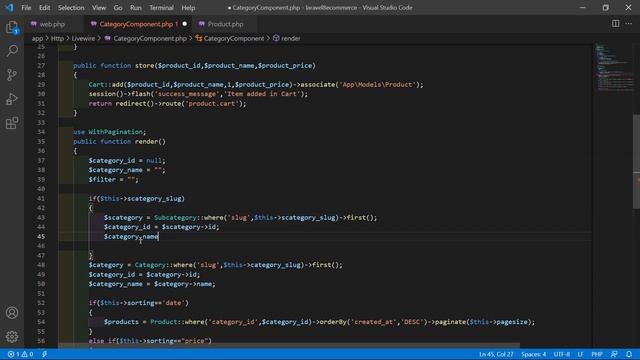640x360 pixels.
Task: Open the Run and Debug view
Action: coord(12,99)
